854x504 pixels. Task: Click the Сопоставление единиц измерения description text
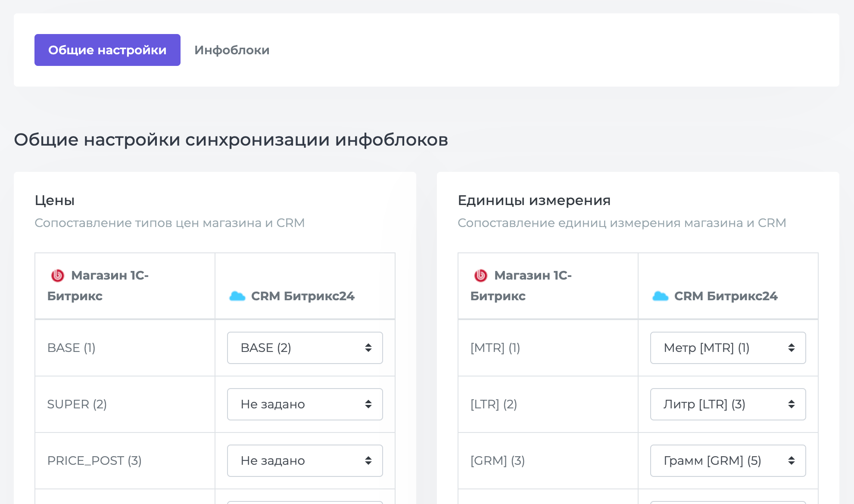pos(622,223)
